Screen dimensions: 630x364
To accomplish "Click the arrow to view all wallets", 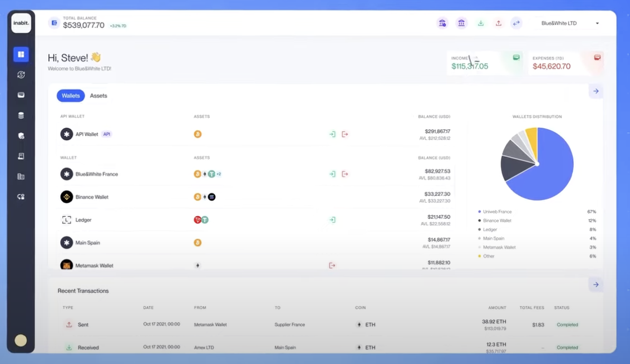I will pos(595,91).
